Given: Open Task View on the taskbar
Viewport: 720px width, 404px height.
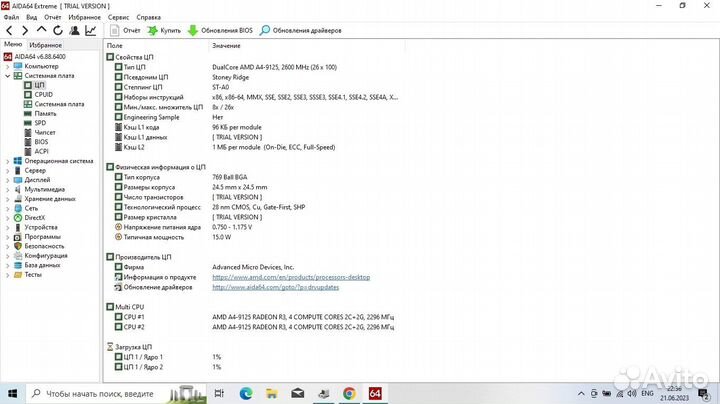Looking at the screenshot, I should 219,393.
